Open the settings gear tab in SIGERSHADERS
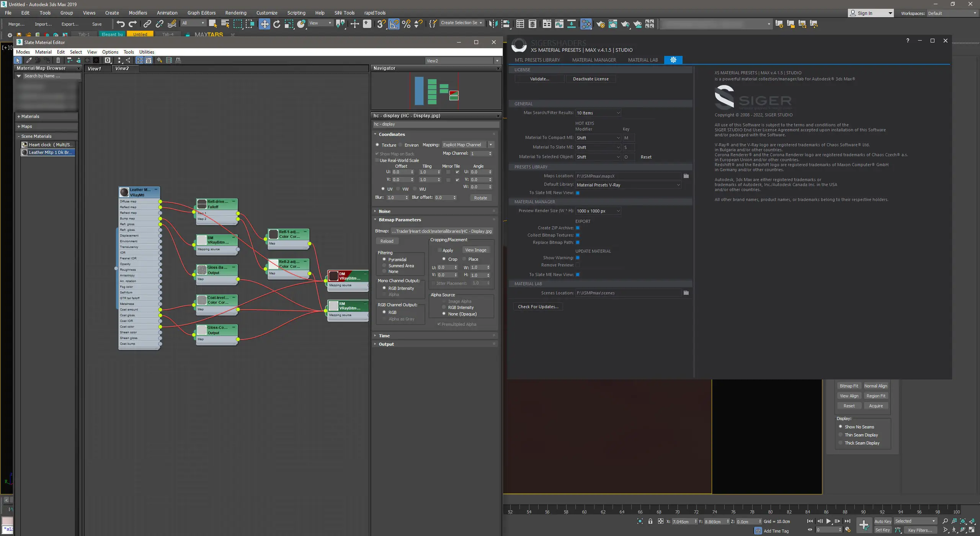This screenshot has height=536, width=980. click(x=673, y=60)
